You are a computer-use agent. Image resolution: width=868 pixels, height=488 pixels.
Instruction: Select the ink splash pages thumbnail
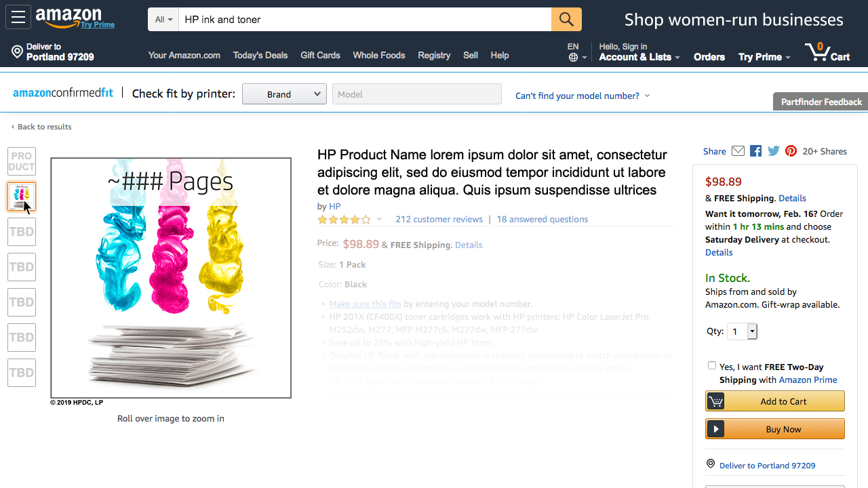point(22,197)
